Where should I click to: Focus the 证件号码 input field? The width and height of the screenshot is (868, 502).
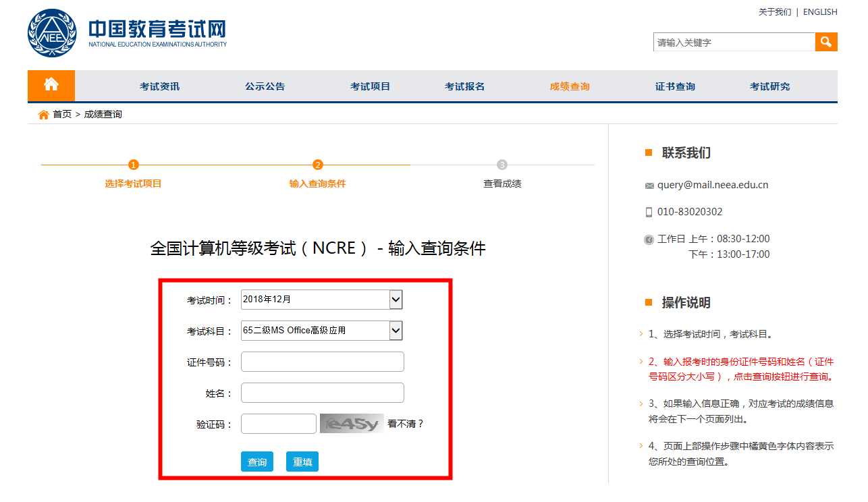(323, 362)
